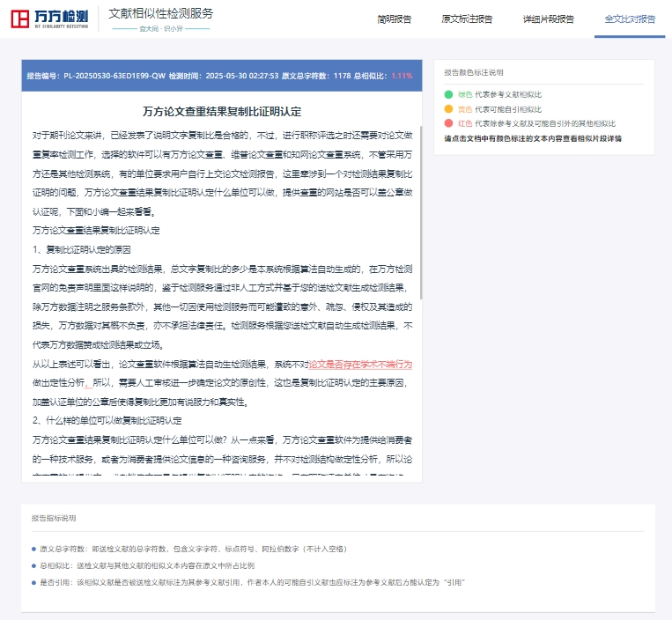Click the yellow legend color dot
The image size is (672, 620).
coord(448,109)
